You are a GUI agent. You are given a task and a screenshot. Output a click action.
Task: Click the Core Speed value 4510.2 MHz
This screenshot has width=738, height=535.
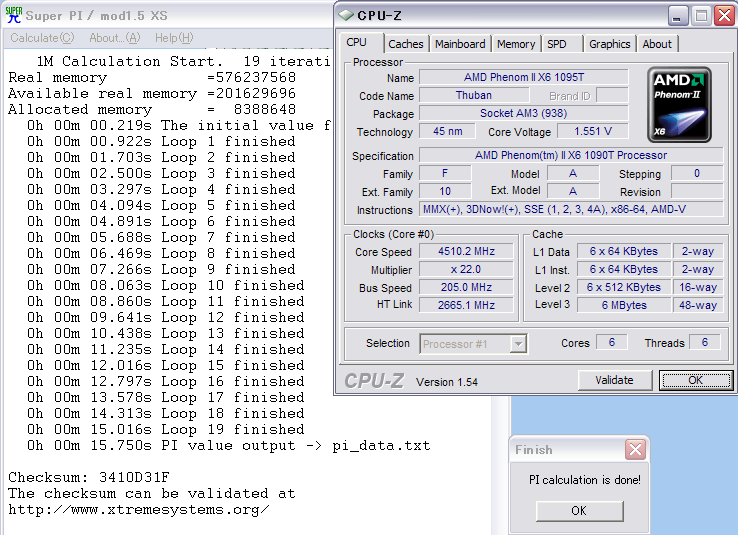466,251
